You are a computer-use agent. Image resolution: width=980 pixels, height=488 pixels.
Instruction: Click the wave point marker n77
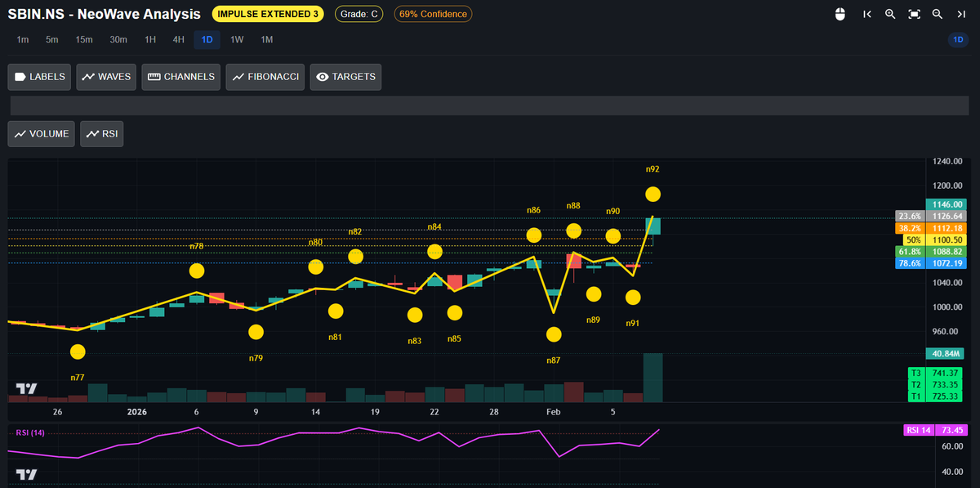(78, 352)
